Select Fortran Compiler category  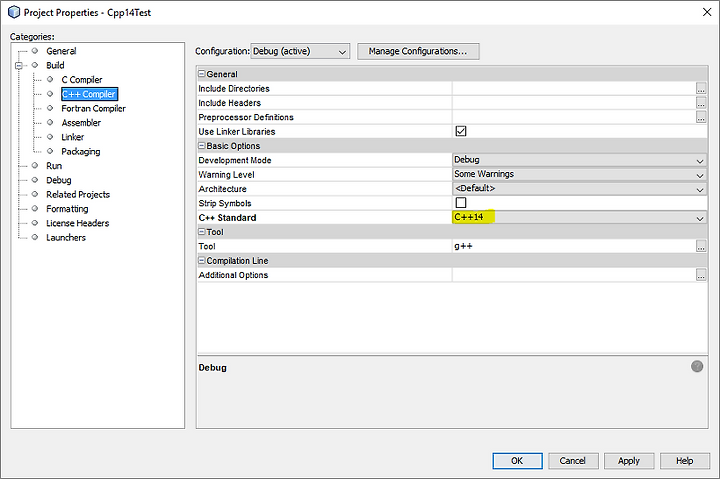[93, 108]
